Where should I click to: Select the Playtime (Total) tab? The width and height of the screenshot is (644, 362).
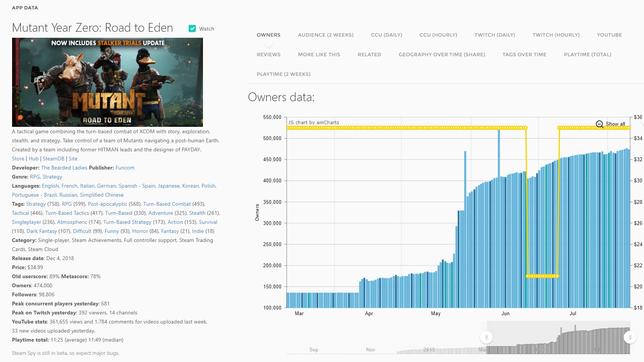pyautogui.click(x=588, y=54)
